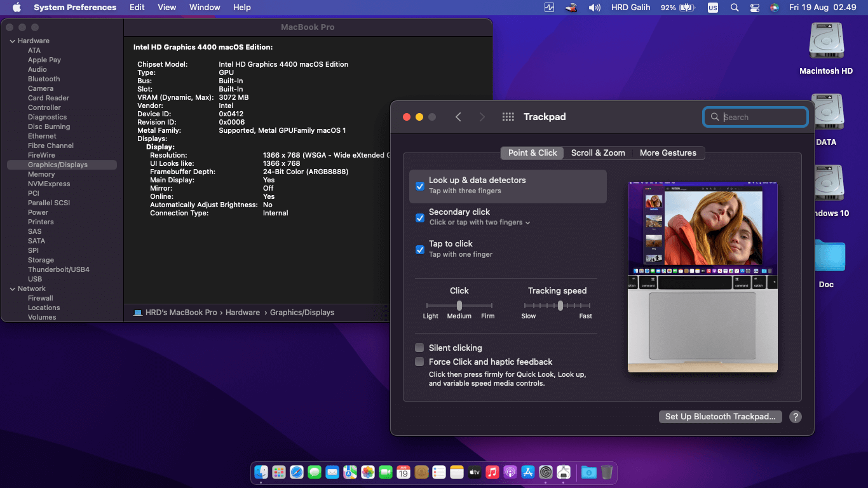Click the Trackpad help question button
This screenshot has height=488, width=868.
(795, 417)
